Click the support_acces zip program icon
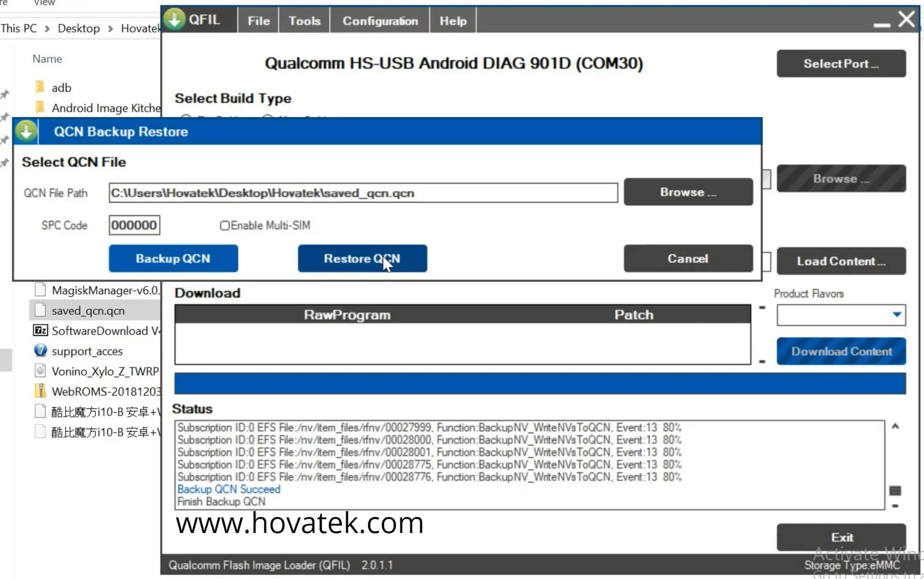The image size is (924, 579). click(41, 350)
